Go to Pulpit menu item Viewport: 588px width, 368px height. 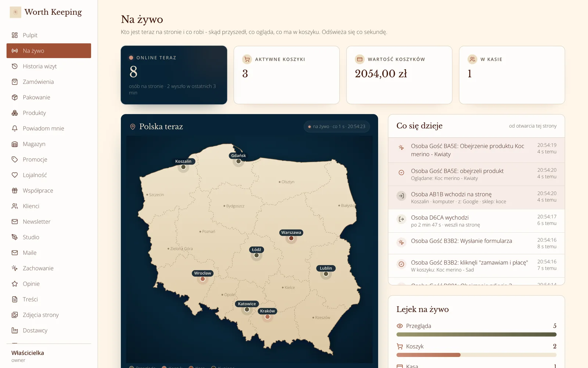[49, 35]
